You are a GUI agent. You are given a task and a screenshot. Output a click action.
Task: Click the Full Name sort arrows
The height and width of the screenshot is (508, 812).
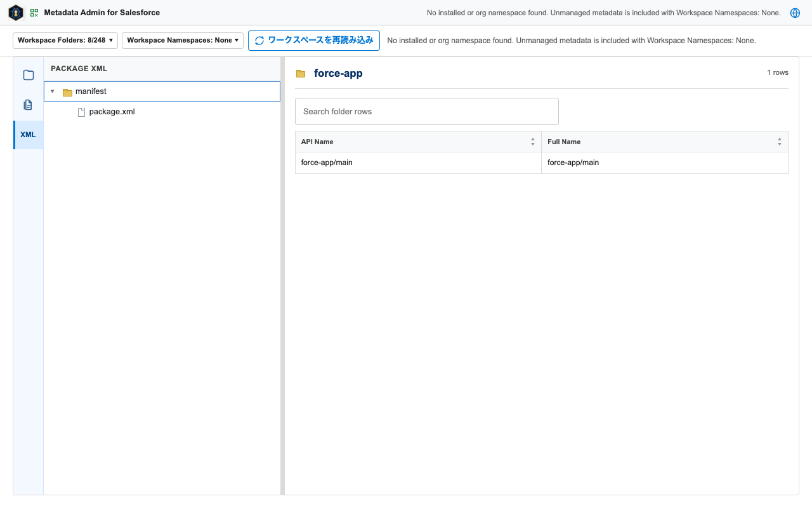[780, 142]
